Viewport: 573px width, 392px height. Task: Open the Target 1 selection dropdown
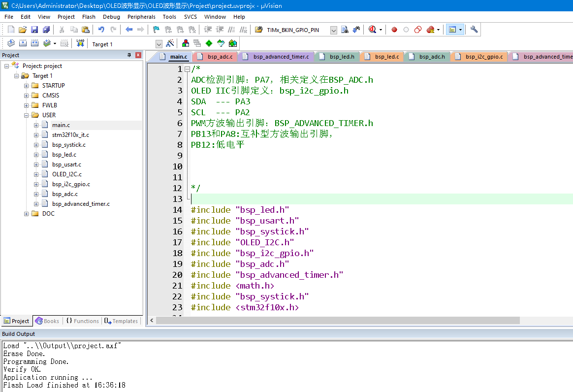pos(159,44)
